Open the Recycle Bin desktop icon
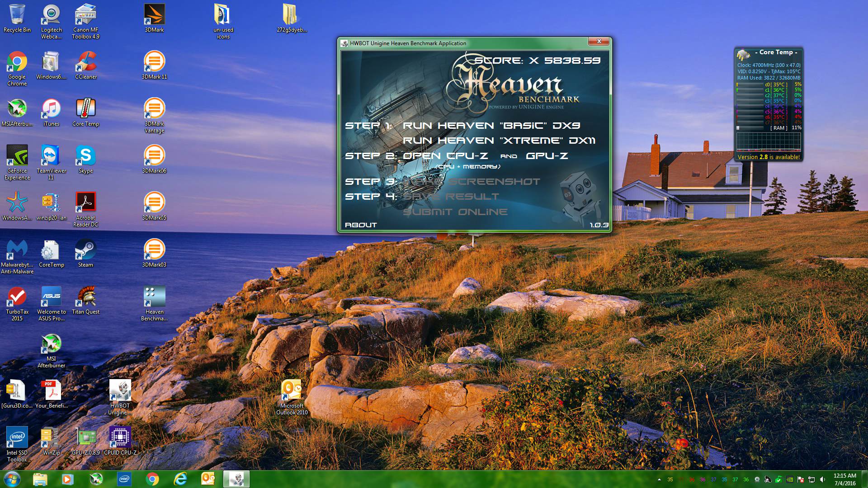868x488 pixels. click(17, 19)
